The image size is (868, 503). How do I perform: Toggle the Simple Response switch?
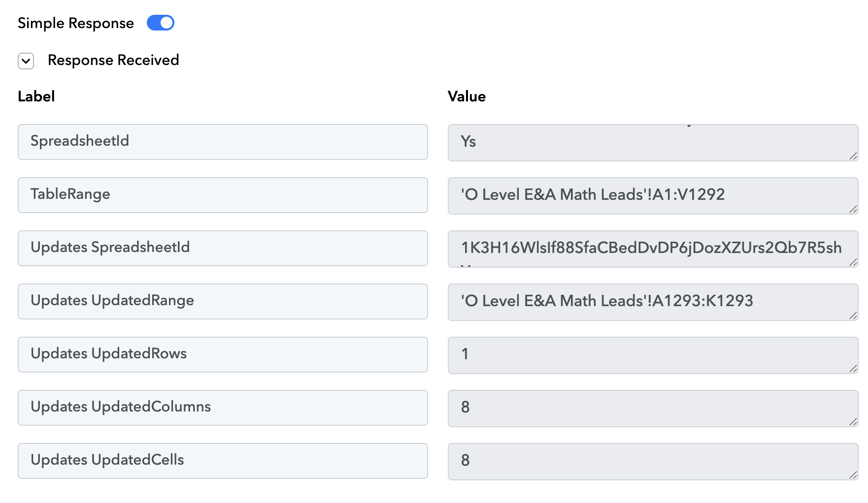(x=161, y=23)
